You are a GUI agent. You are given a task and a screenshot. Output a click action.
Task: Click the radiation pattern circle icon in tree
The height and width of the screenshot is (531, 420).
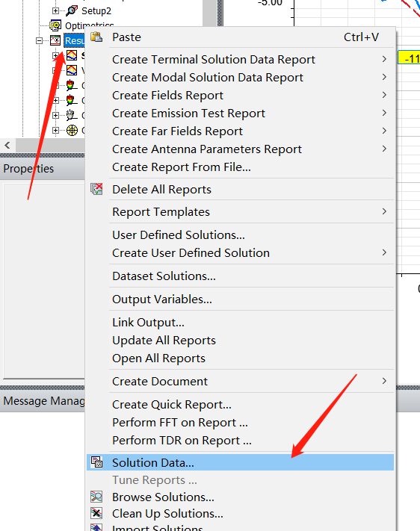pos(72,131)
